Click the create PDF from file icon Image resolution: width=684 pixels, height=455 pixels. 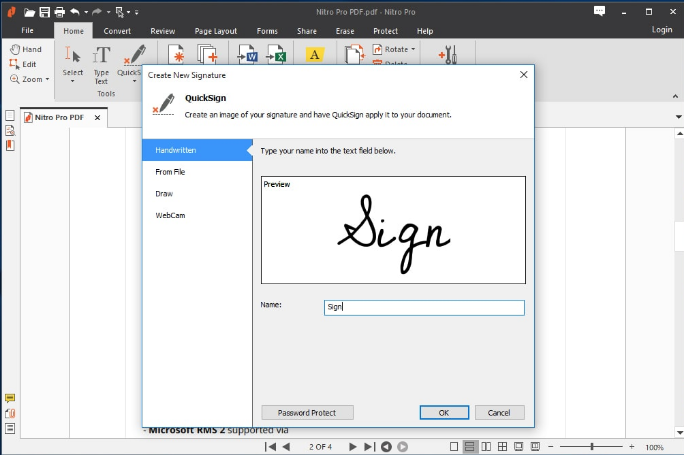tap(177, 55)
